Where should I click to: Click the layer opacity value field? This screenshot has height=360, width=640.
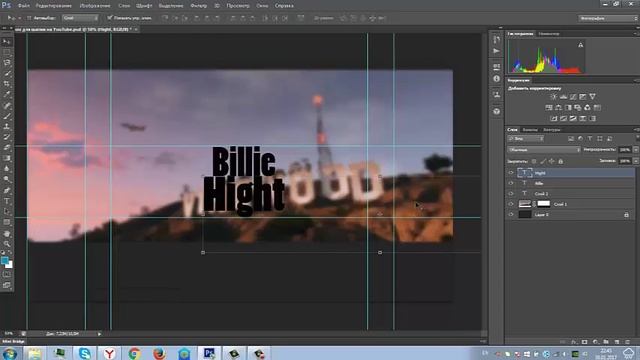tap(625, 150)
